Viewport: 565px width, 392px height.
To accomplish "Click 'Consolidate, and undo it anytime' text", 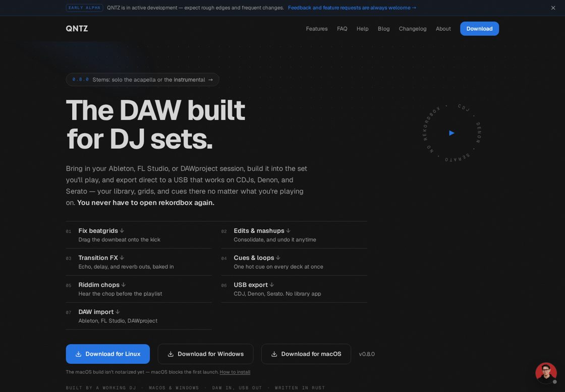I will (275, 240).
